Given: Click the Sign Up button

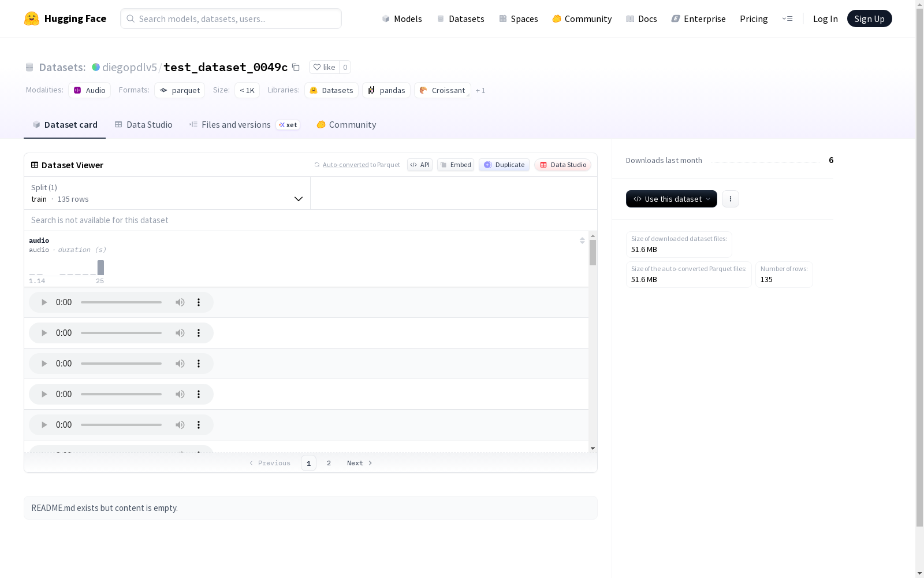Looking at the screenshot, I should coord(869,18).
